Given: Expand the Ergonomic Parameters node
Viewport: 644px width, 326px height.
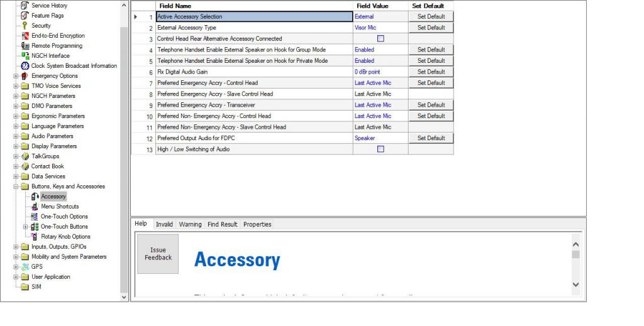Looking at the screenshot, I should pos(16,116).
